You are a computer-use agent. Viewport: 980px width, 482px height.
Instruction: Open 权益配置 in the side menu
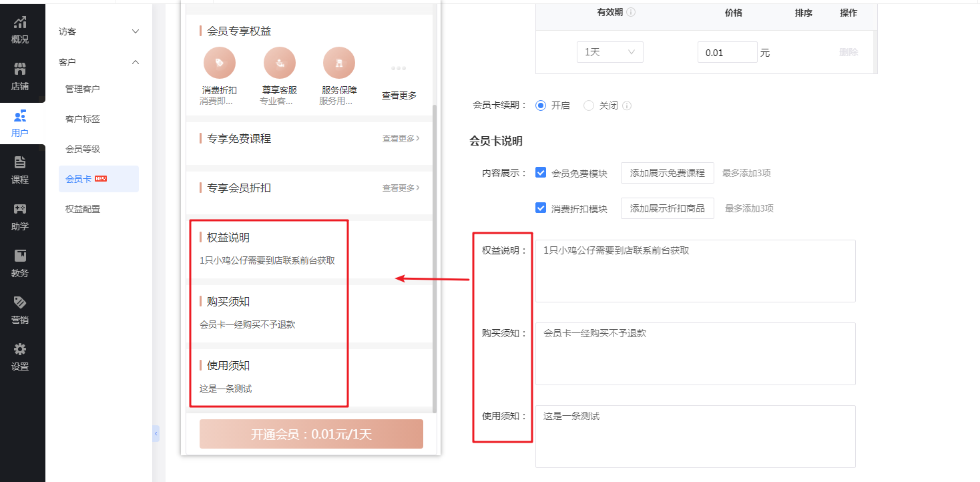(83, 209)
